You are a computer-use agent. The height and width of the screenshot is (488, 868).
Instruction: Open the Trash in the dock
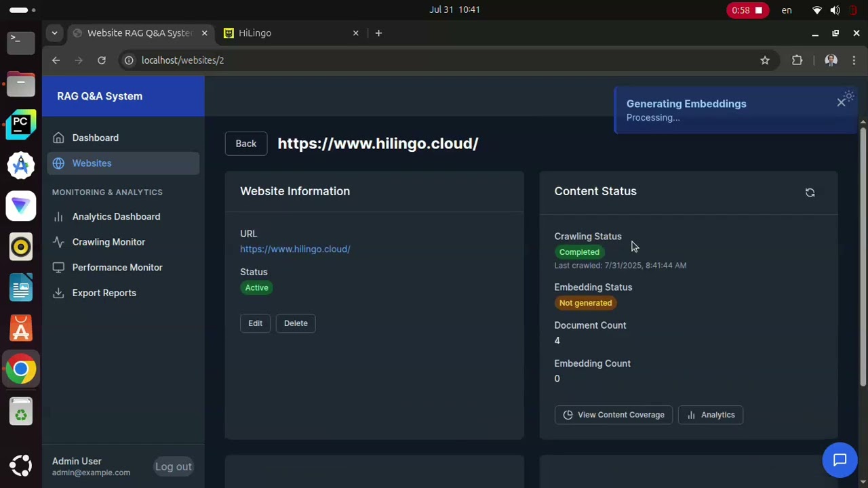pos(21,413)
